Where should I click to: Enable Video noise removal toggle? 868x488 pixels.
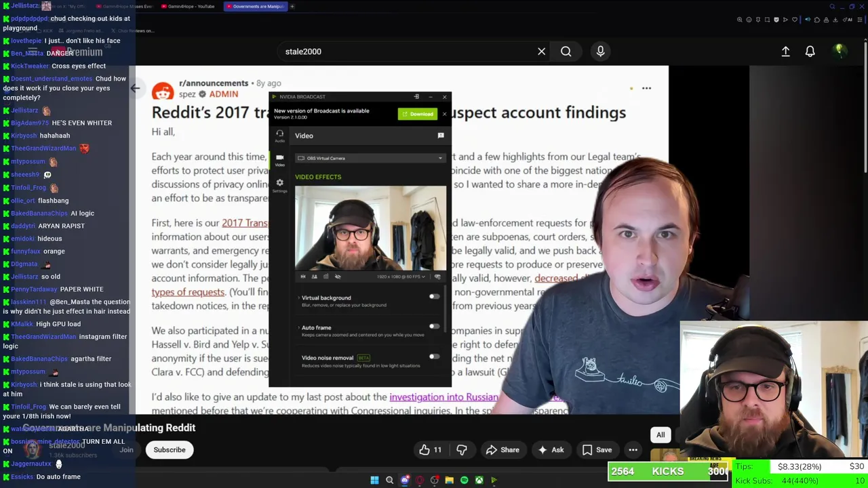click(x=434, y=357)
